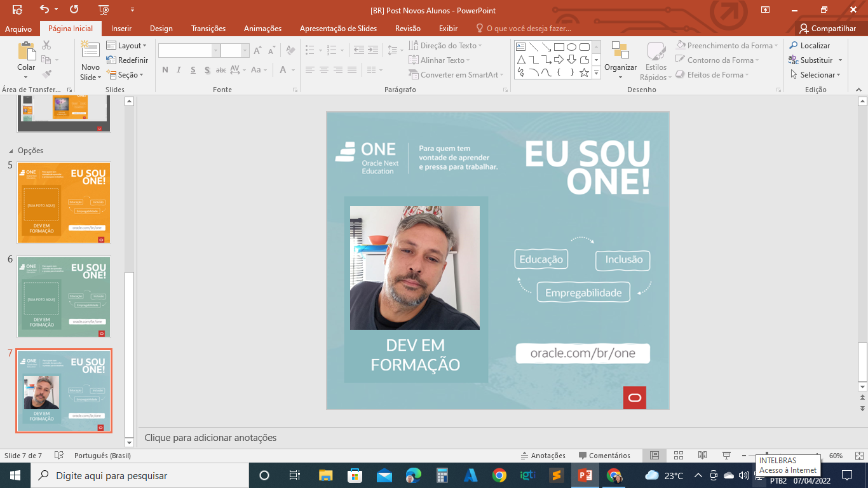868x488 pixels.
Task: Open Estilos Rápidos gallery
Action: point(656,62)
